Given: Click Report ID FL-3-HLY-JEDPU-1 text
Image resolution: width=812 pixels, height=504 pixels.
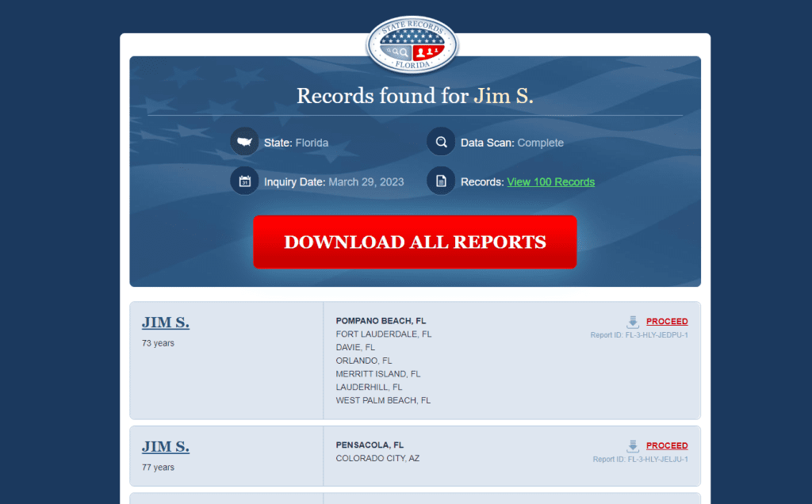Looking at the screenshot, I should tap(639, 335).
